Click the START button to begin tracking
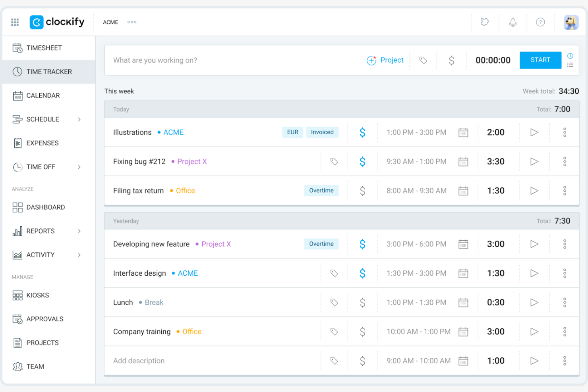Screen dimensions: 588x392 (540, 60)
